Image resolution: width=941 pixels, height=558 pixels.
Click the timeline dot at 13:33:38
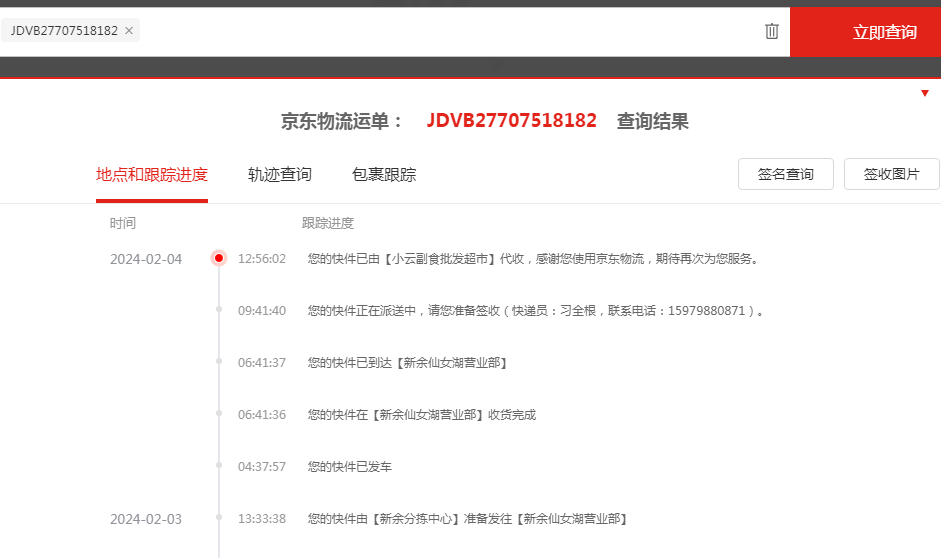pyautogui.click(x=218, y=517)
